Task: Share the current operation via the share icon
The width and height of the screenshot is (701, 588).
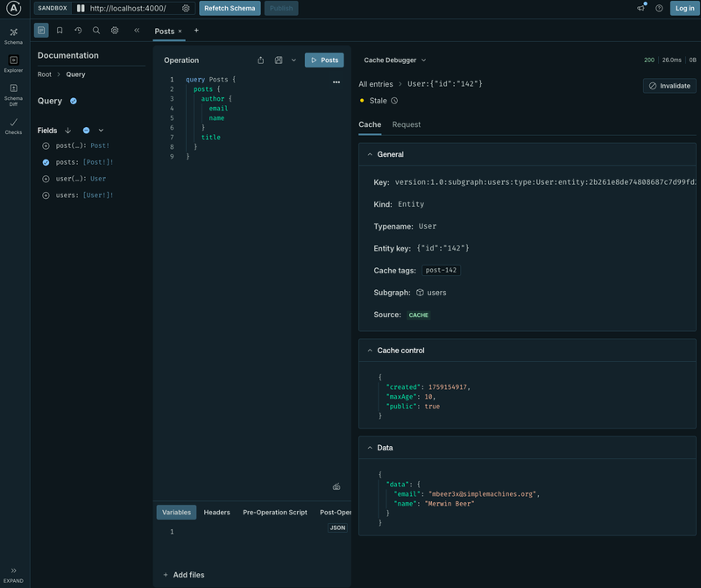Action: [x=260, y=60]
